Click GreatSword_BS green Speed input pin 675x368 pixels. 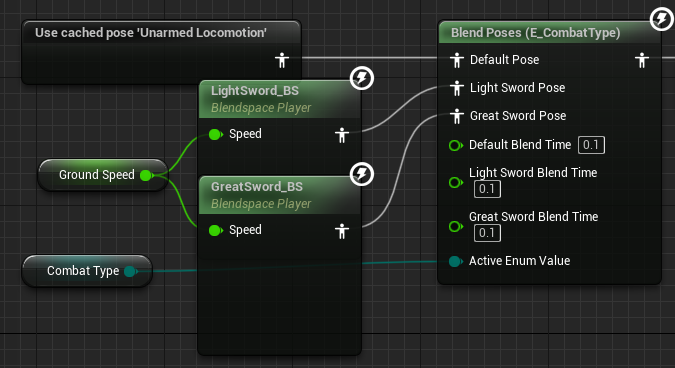click(x=216, y=231)
